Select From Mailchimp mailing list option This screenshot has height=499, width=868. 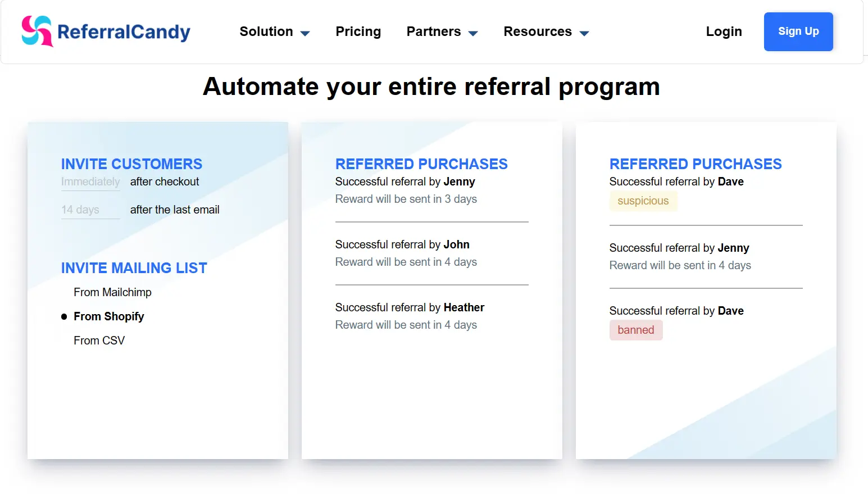coord(112,292)
